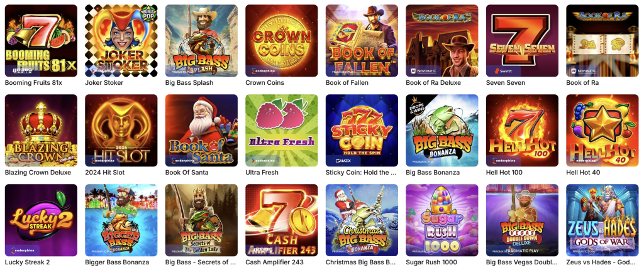Viewport: 644px width, 270px height.
Task: Select the Big Bass Splash game image
Action: (x=201, y=41)
